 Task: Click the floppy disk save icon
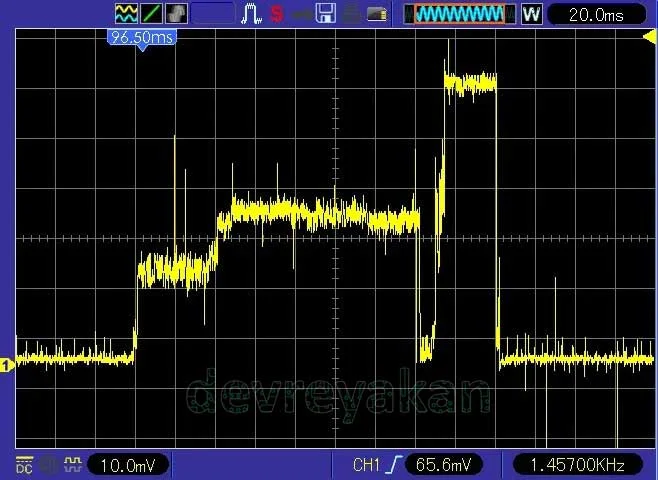326,13
